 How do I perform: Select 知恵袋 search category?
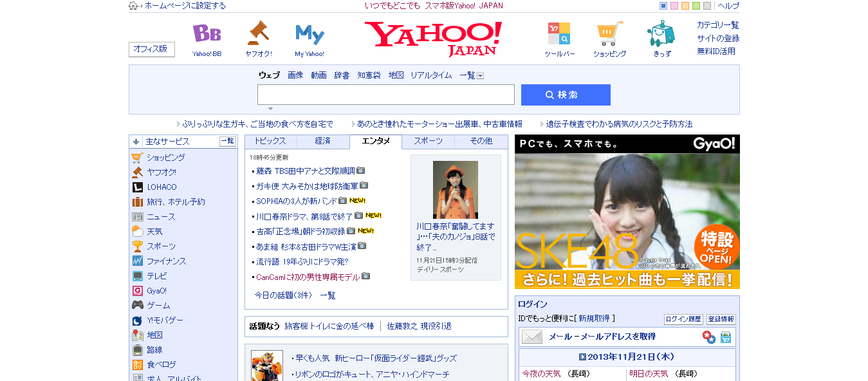(x=369, y=75)
